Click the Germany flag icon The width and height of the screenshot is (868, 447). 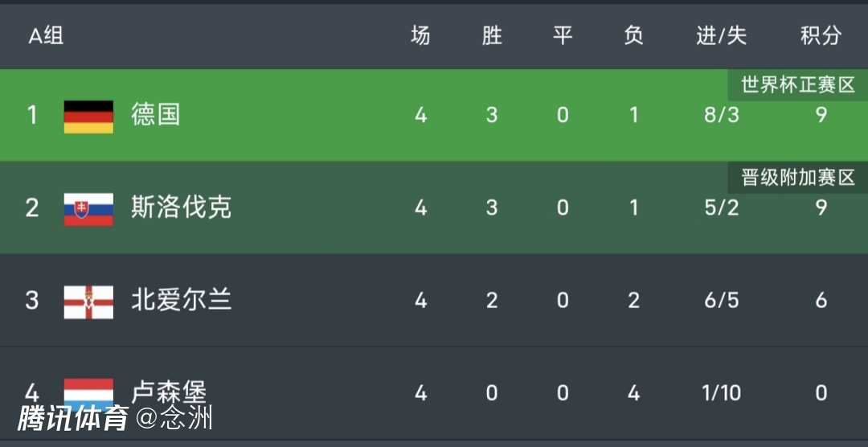tap(88, 116)
